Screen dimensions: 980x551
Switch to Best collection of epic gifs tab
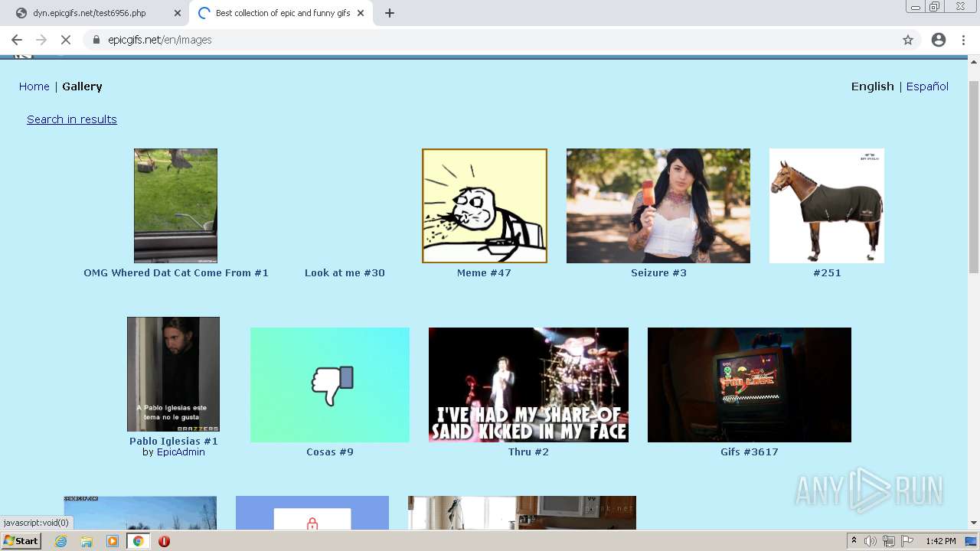[x=281, y=13]
